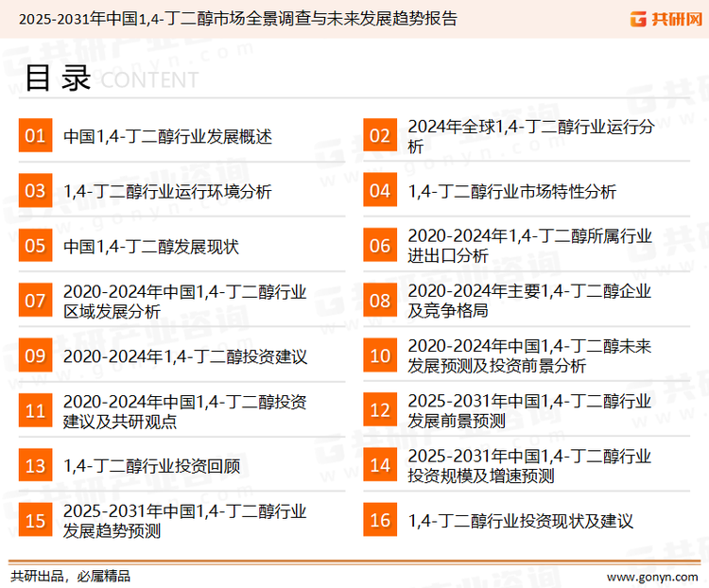Select 2020-2024年主要1,4-丁二醇企业及竞争格局 title
709x588 pixels.
pyautogui.click(x=529, y=301)
